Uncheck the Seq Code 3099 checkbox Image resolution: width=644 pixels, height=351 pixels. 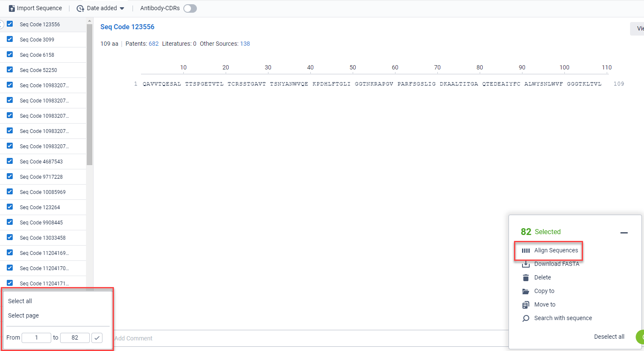10,39
